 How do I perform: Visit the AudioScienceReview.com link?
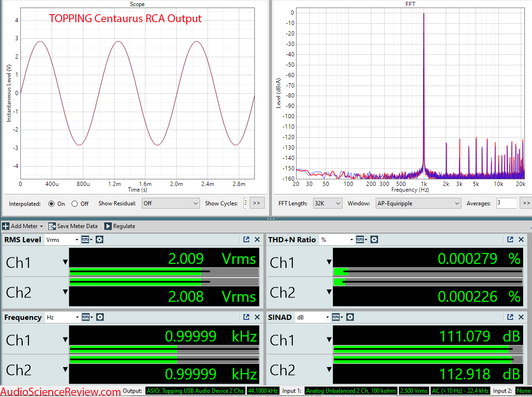pyautogui.click(x=59, y=391)
